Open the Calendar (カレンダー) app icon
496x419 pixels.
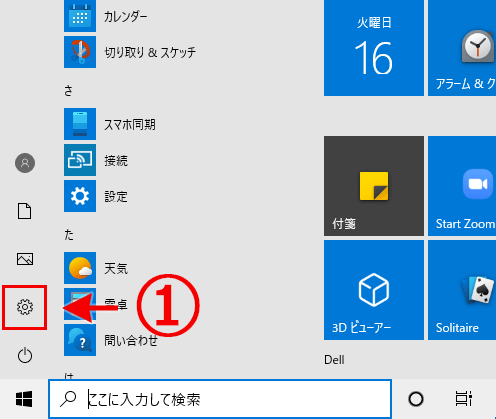[80, 16]
